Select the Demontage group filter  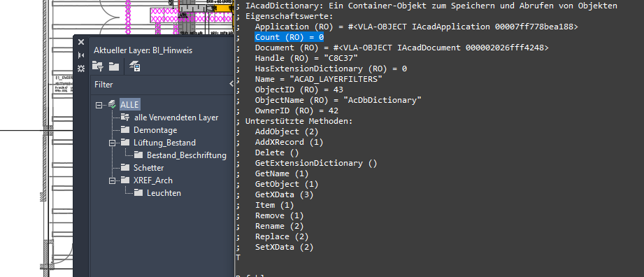click(155, 130)
